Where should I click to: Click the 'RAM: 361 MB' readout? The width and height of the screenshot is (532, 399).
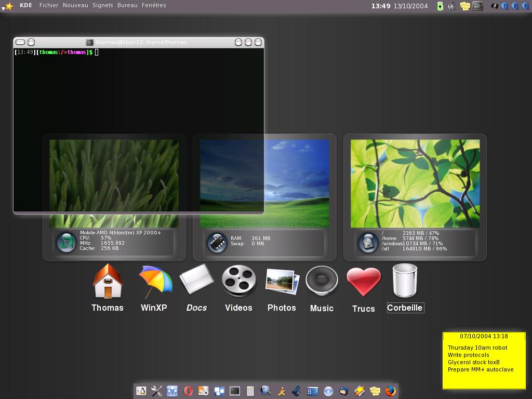250,238
